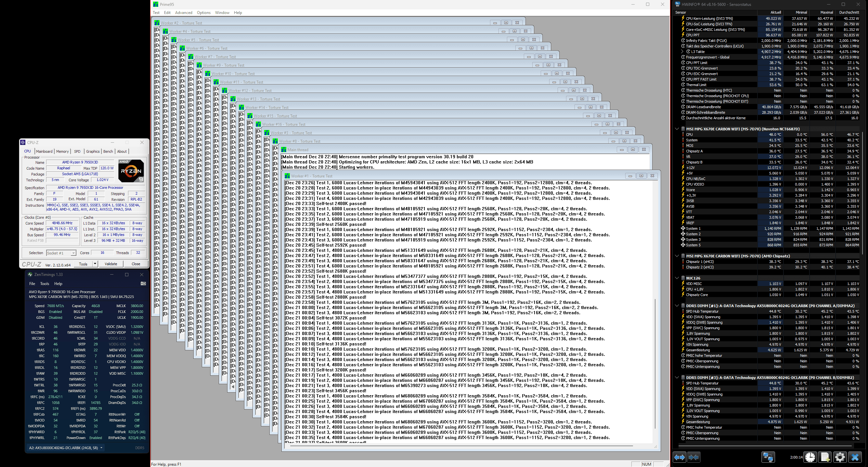Open HWiNFO sensor settings gear icon
This screenshot has height=467, width=868.
tap(840, 457)
